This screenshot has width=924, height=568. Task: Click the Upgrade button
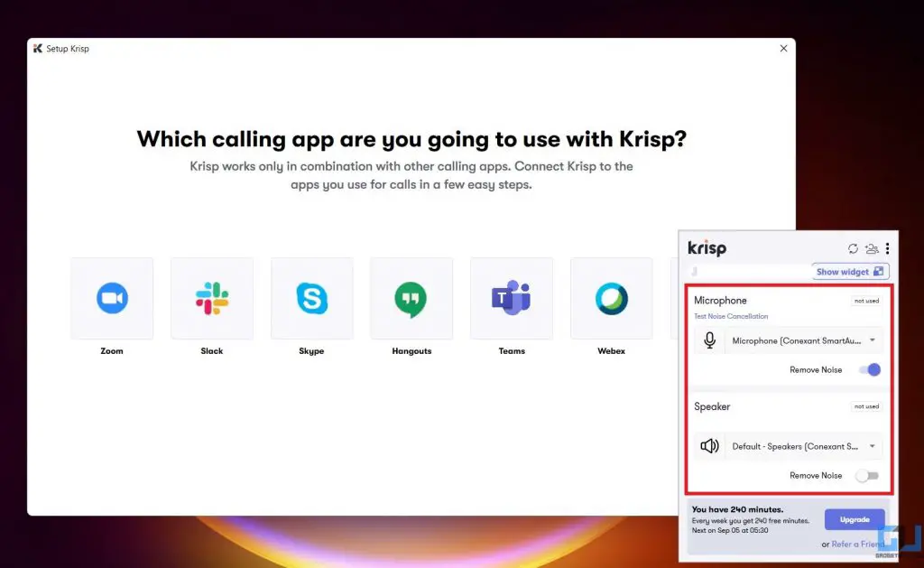[855, 519]
